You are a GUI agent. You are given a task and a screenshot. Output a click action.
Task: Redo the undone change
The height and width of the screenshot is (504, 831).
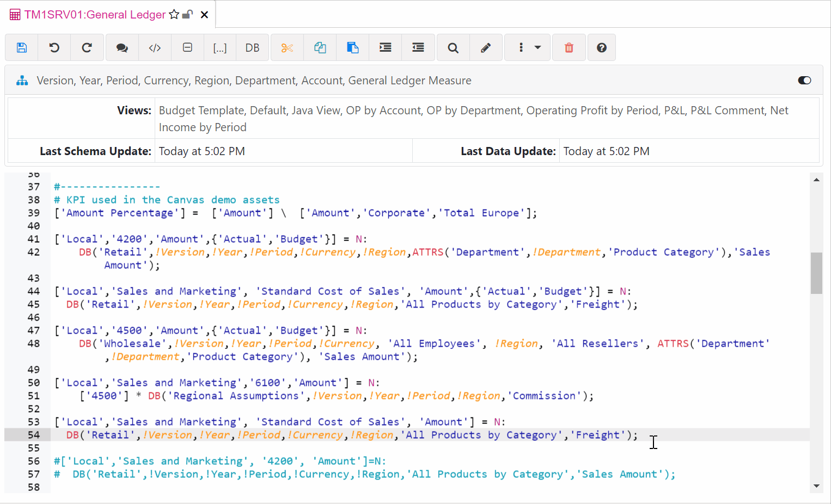[x=87, y=47]
